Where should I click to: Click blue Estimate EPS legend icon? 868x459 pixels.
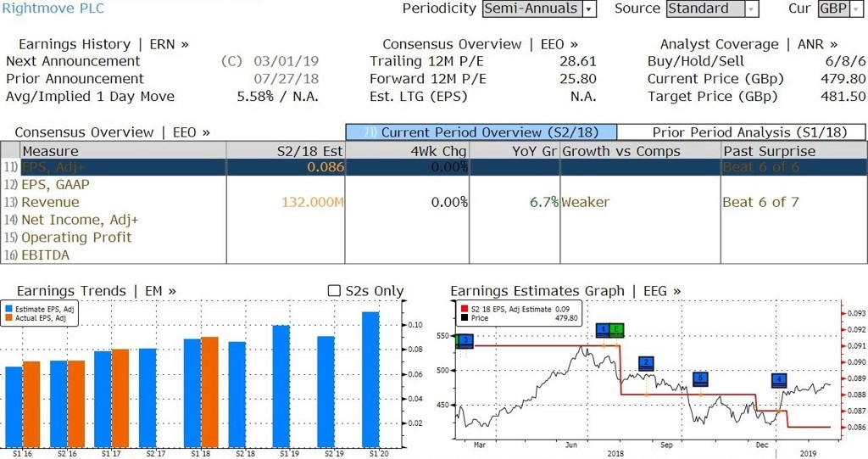point(8,309)
